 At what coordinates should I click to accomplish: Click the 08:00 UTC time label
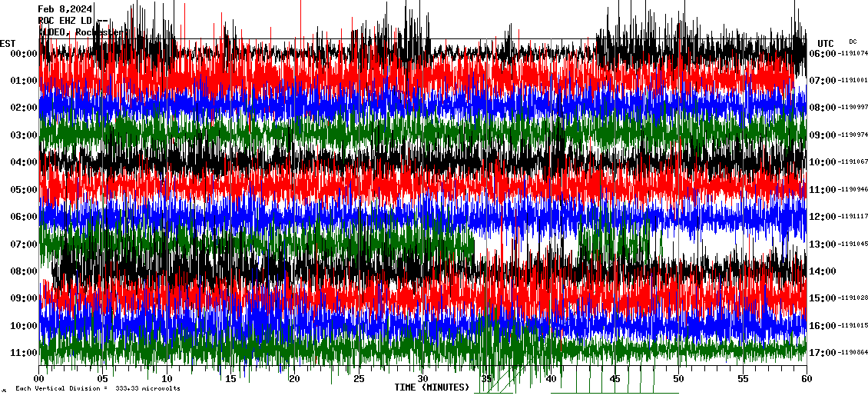tap(823, 108)
